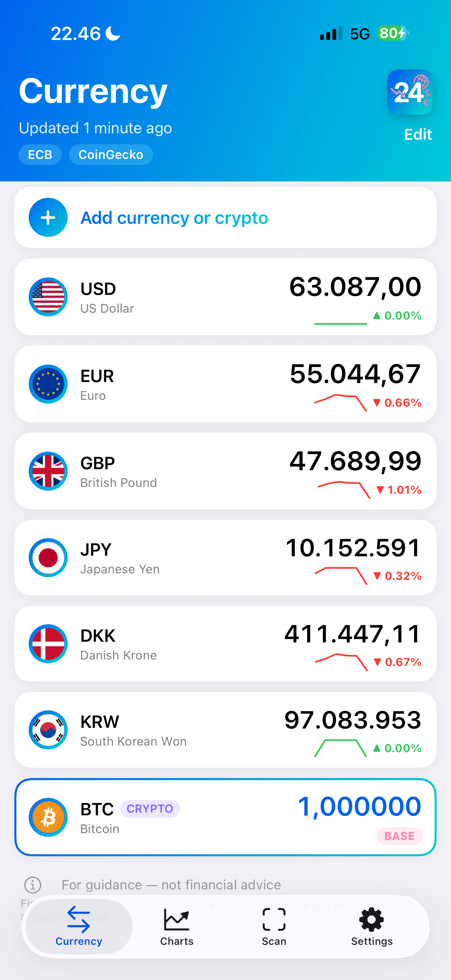Tap the ECB source badge
The image size is (451, 980).
click(x=40, y=154)
